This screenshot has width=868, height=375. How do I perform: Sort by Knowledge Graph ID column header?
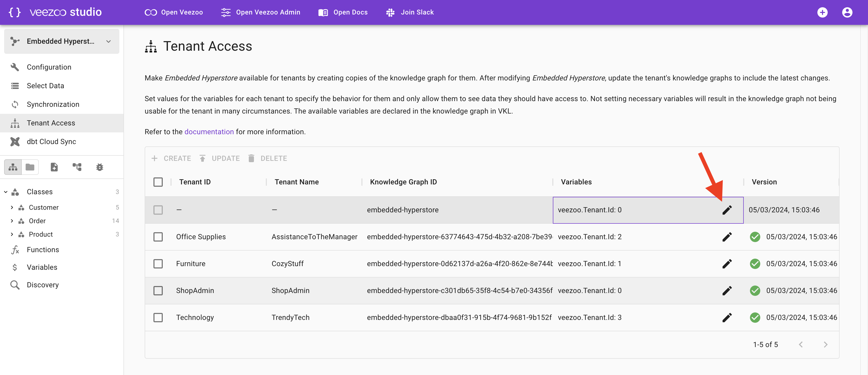(x=403, y=182)
